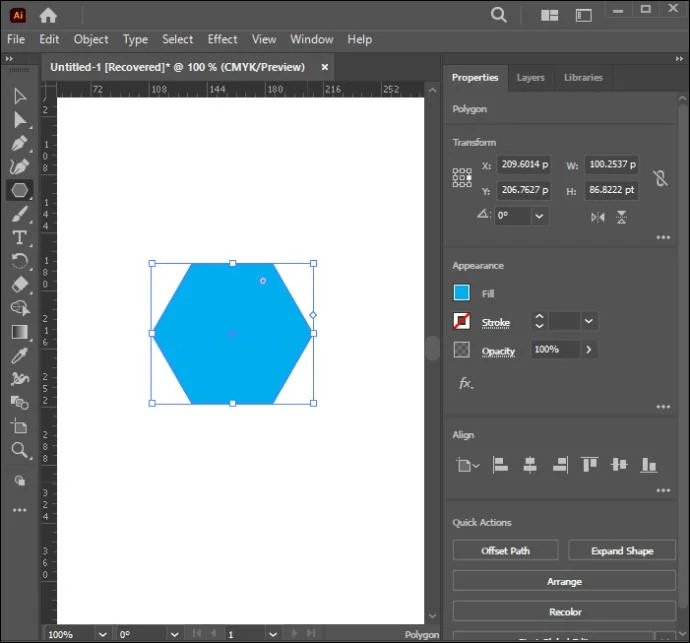The image size is (690, 643).
Task: Toggle the reference point selector
Action: pyautogui.click(x=462, y=177)
